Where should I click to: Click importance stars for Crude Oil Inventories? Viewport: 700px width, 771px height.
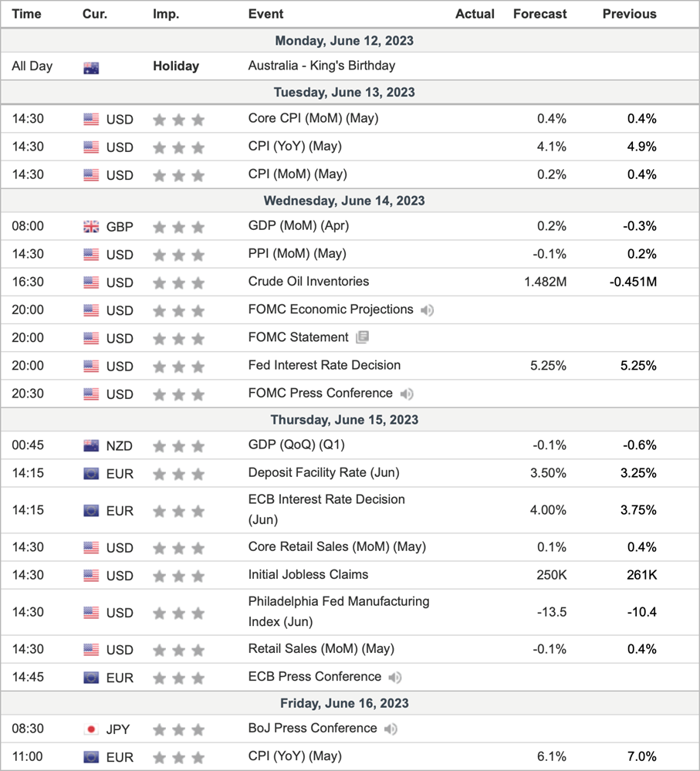(178, 282)
